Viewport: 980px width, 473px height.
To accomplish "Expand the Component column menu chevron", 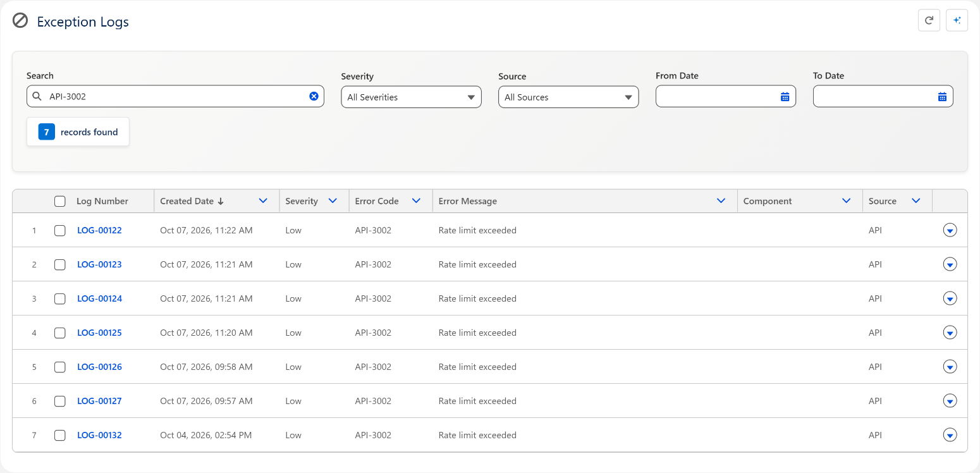I will point(847,201).
